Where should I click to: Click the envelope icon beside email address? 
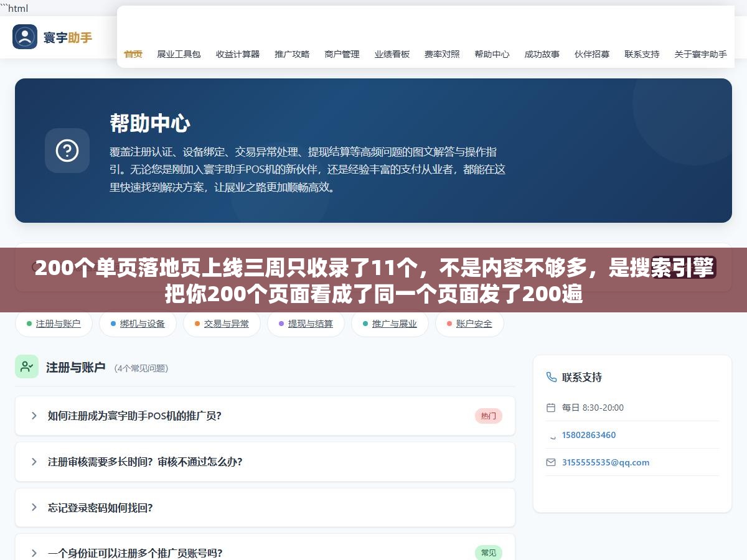(x=550, y=462)
